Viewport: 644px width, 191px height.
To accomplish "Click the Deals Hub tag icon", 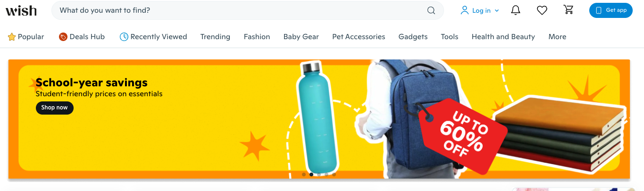I will point(63,37).
